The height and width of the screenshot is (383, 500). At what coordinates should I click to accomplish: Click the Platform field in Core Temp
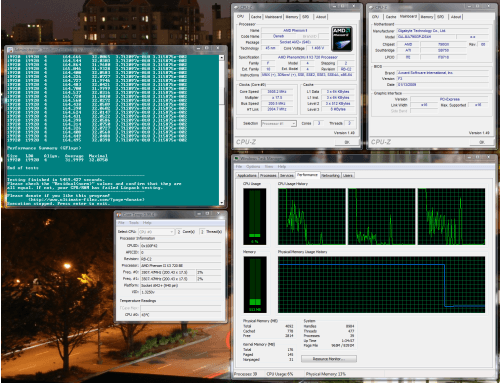point(180,286)
